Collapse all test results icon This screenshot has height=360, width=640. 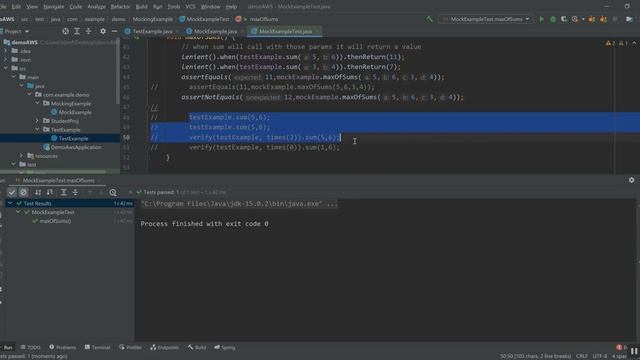[x=75, y=192]
